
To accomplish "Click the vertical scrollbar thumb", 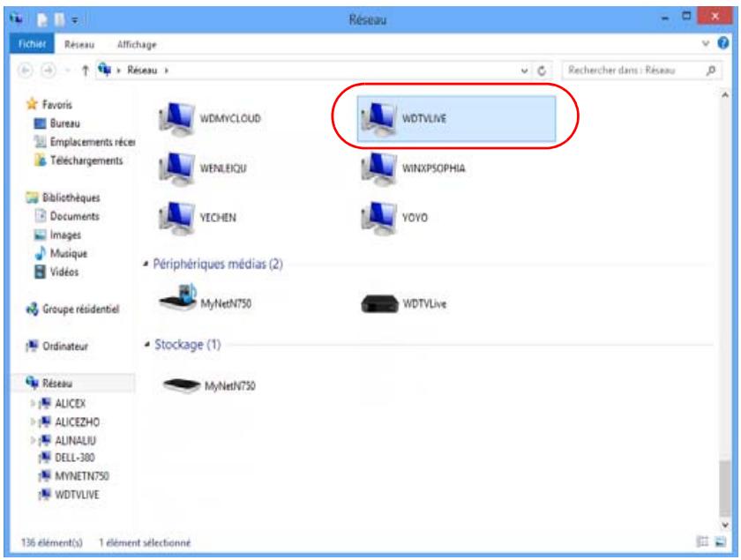I will (x=724, y=489).
